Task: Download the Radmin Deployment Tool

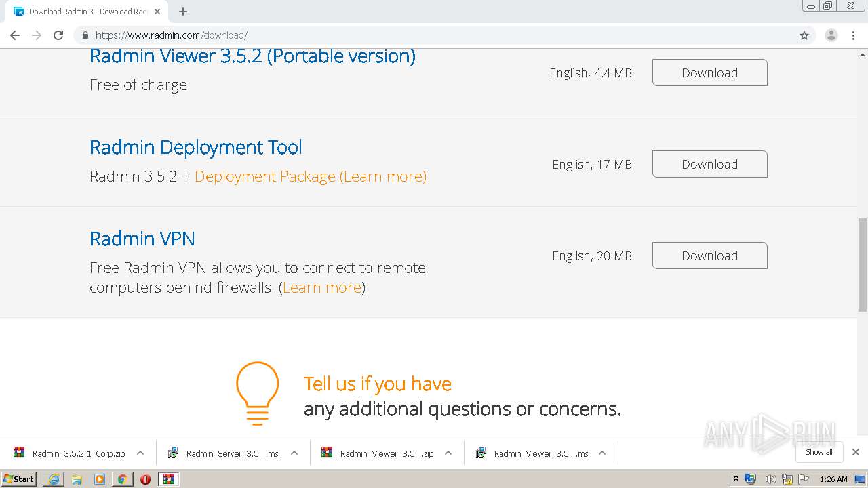Action: [710, 164]
